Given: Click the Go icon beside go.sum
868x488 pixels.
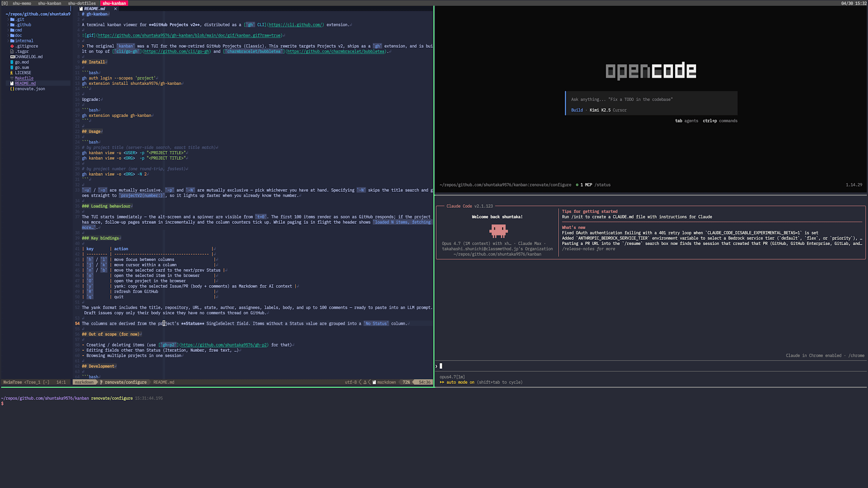Looking at the screenshot, I should click(x=12, y=68).
